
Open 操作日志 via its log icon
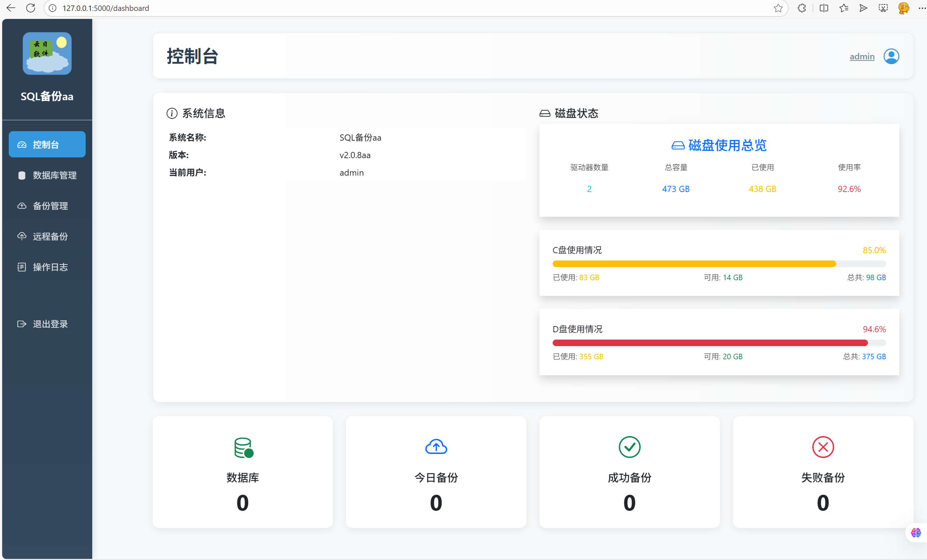coord(22,267)
